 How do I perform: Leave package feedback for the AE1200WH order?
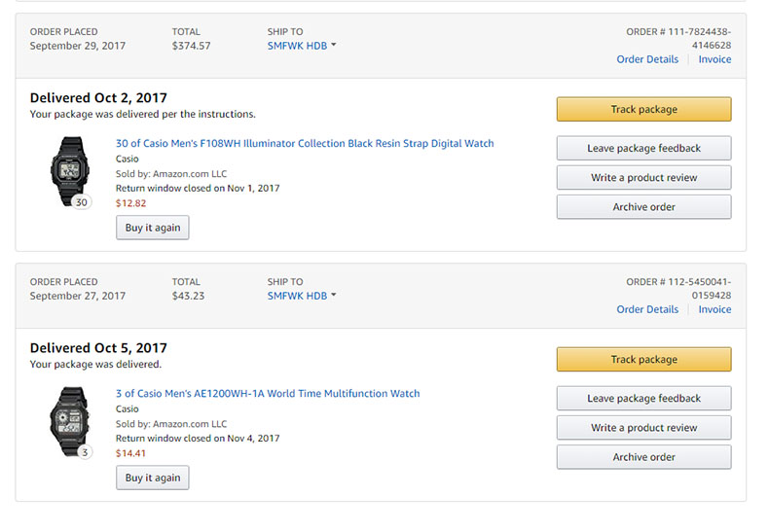tap(643, 399)
